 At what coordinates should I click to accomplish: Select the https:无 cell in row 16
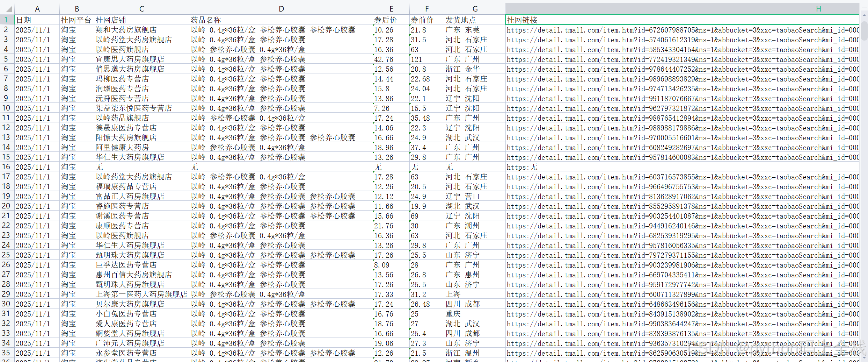tap(682, 167)
